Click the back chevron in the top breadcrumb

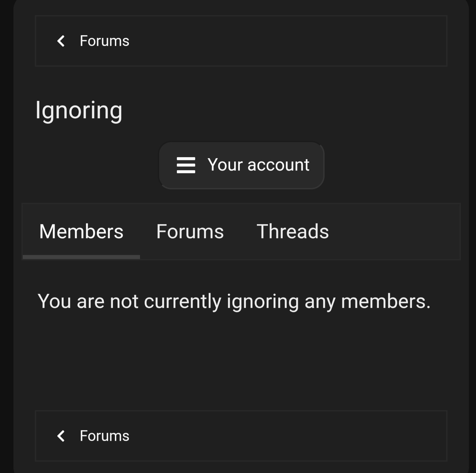pyautogui.click(x=61, y=41)
